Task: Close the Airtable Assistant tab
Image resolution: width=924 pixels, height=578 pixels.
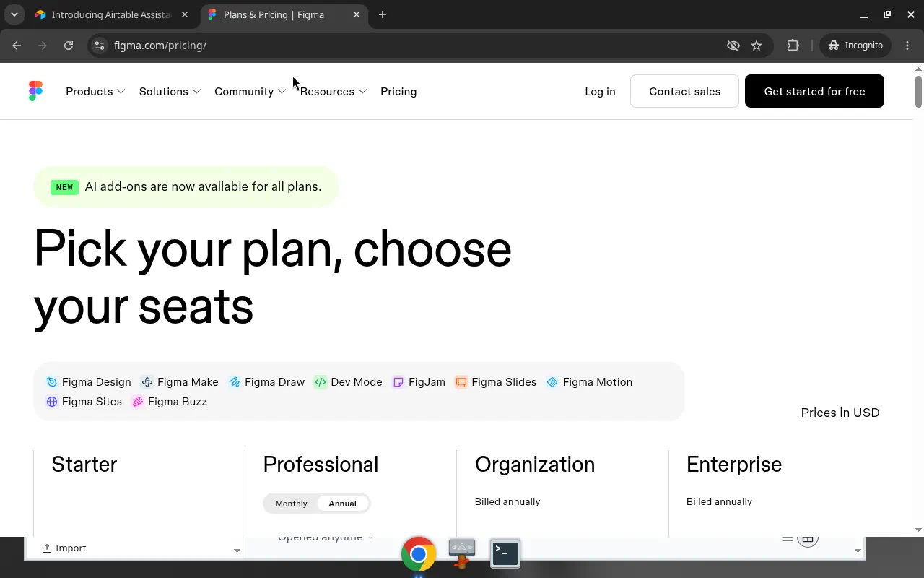Action: (185, 14)
